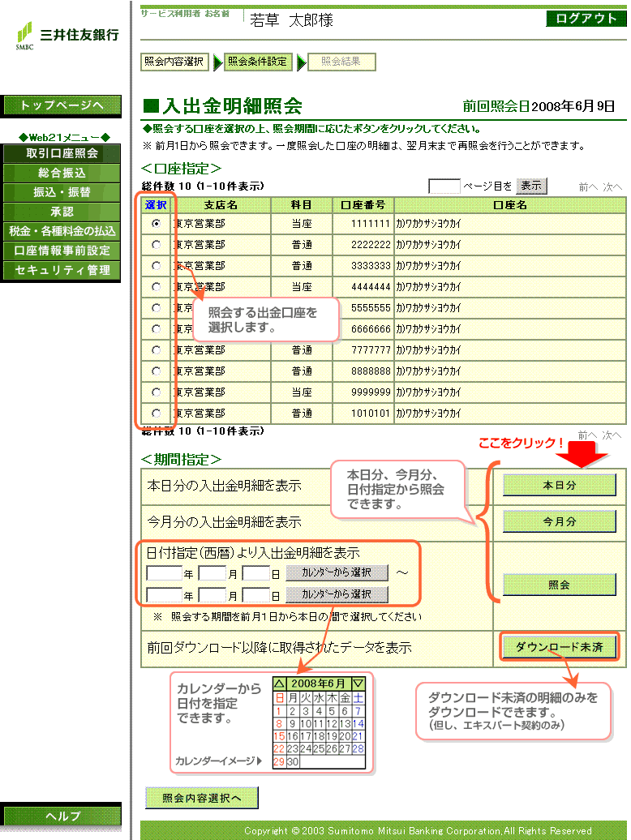Log out with the ログアウト button
This screenshot has width=631, height=840.
[x=586, y=19]
